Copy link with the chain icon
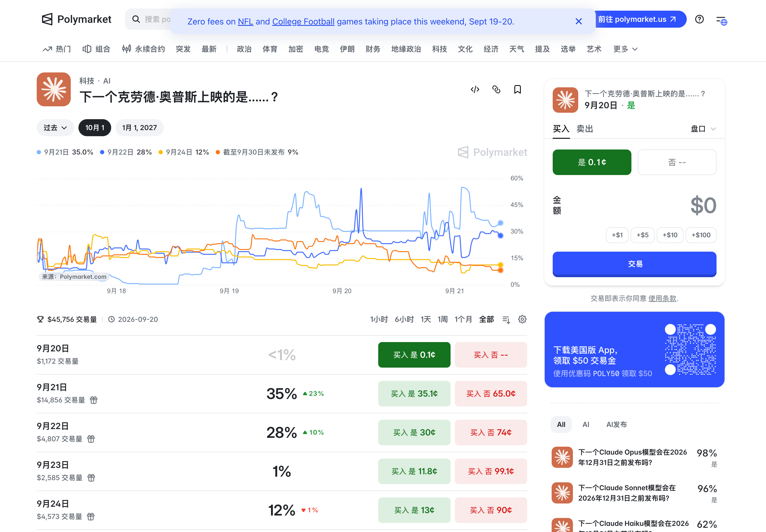Screen dimensions: 766x532 click(x=496, y=89)
